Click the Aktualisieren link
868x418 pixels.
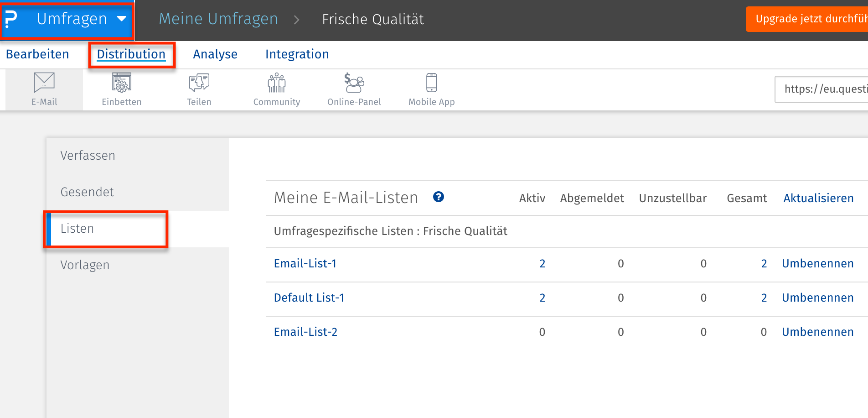click(x=818, y=198)
